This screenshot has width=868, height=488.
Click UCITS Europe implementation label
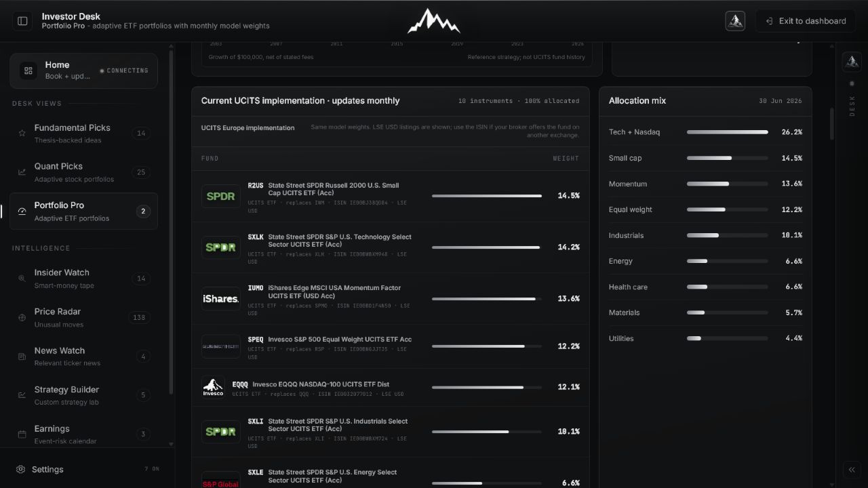coord(248,128)
